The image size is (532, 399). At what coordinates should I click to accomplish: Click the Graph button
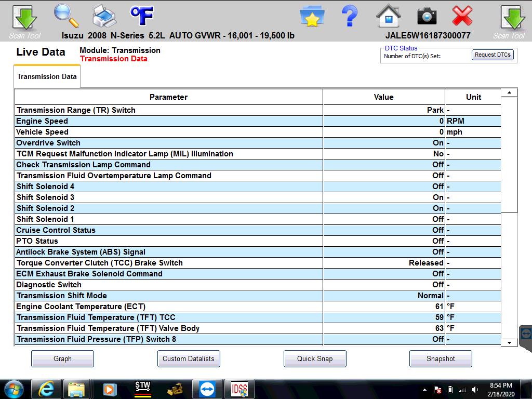[x=62, y=358]
